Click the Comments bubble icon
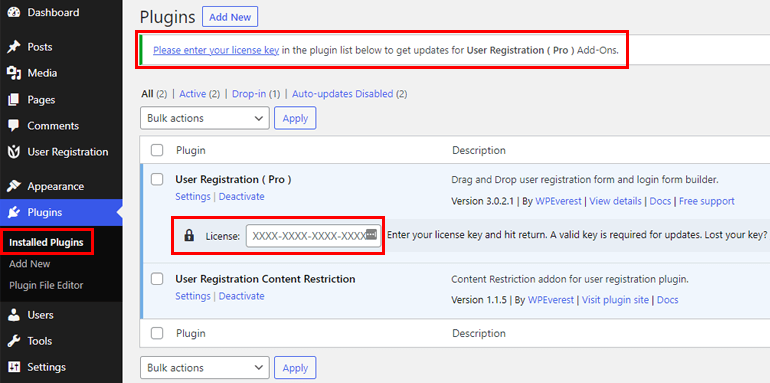 [14, 126]
